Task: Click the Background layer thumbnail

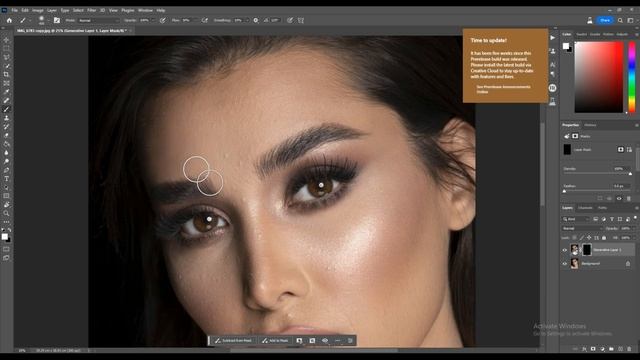Action: click(x=575, y=264)
